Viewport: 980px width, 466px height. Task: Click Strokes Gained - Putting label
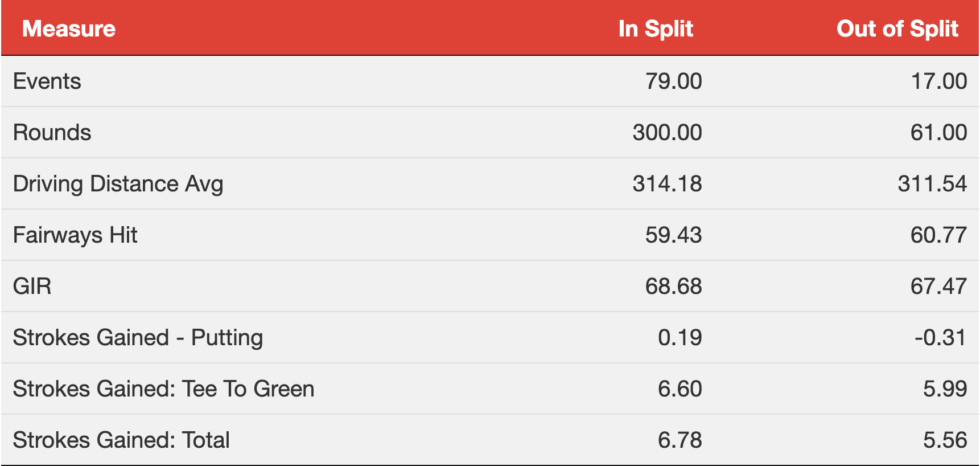(138, 338)
